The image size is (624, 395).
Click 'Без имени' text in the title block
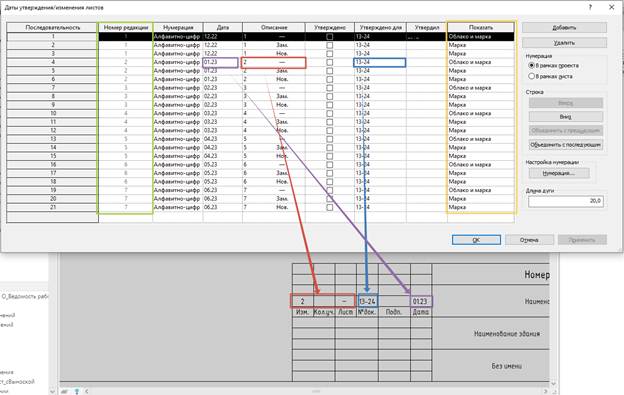point(507,366)
